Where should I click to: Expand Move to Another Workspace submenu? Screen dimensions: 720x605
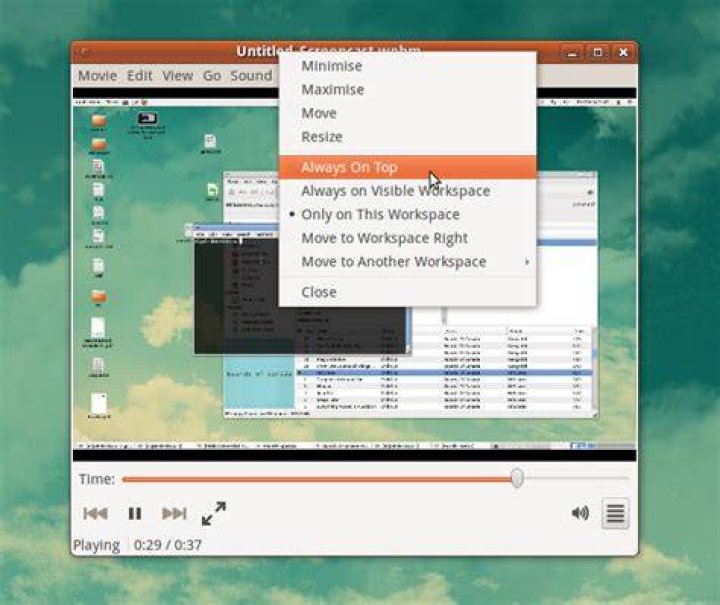[407, 262]
